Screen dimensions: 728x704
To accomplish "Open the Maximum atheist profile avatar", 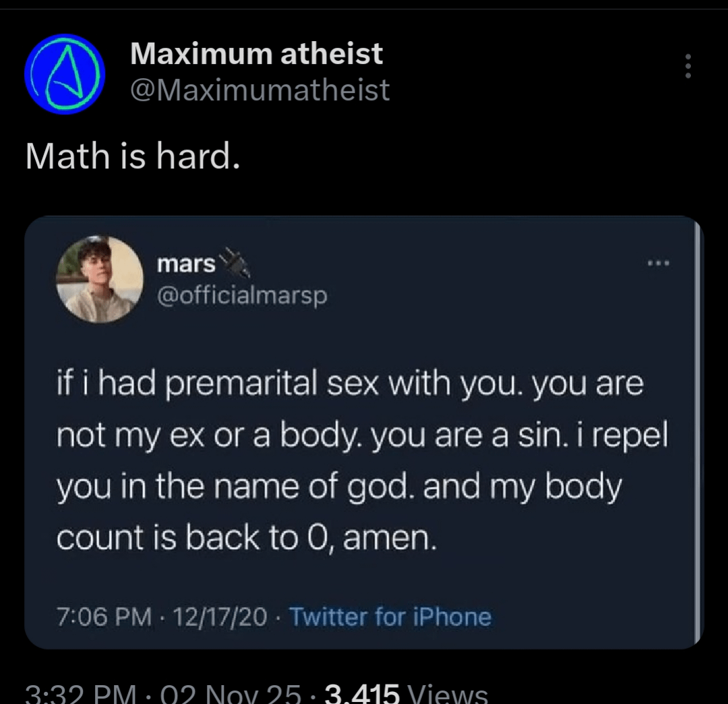I will click(x=65, y=73).
